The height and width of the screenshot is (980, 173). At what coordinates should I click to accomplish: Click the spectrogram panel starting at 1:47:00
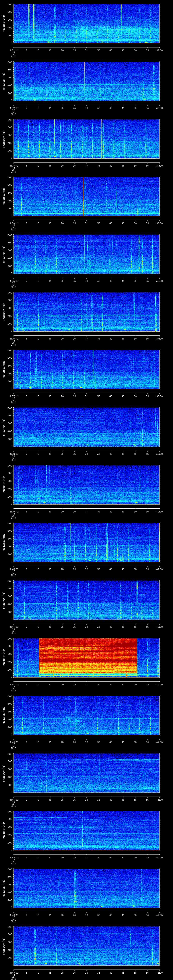(x=87, y=946)
